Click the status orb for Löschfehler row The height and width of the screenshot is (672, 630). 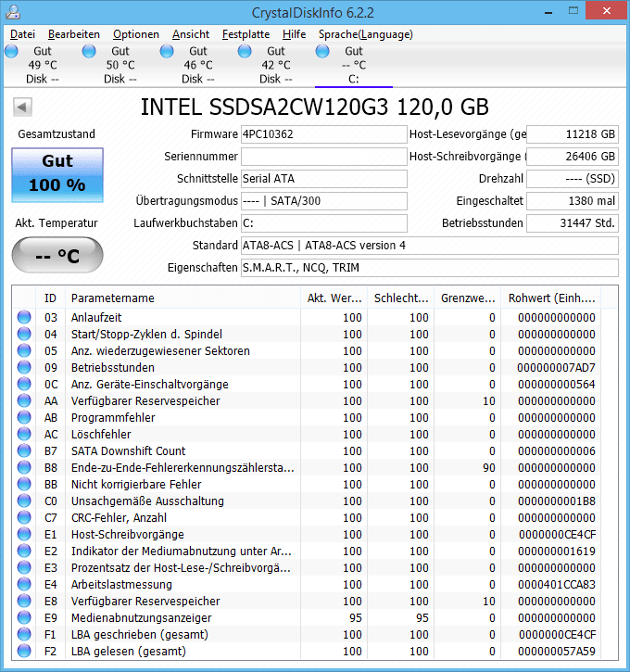pos(24,434)
